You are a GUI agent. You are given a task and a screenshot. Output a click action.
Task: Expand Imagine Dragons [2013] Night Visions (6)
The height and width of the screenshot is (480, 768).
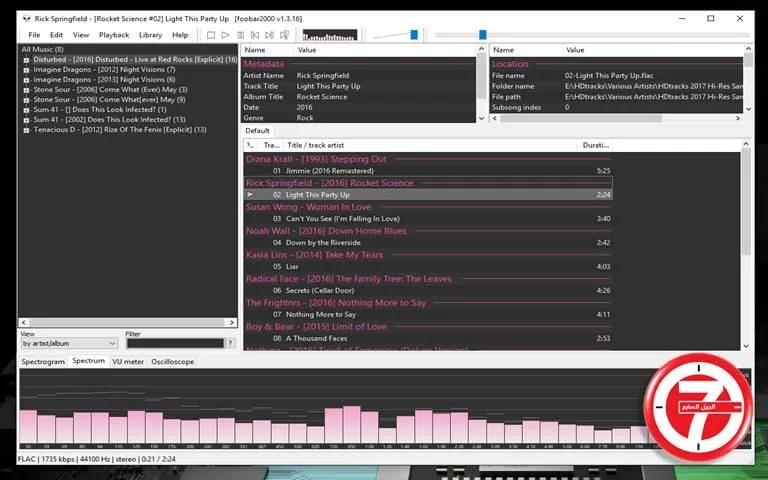(26, 80)
